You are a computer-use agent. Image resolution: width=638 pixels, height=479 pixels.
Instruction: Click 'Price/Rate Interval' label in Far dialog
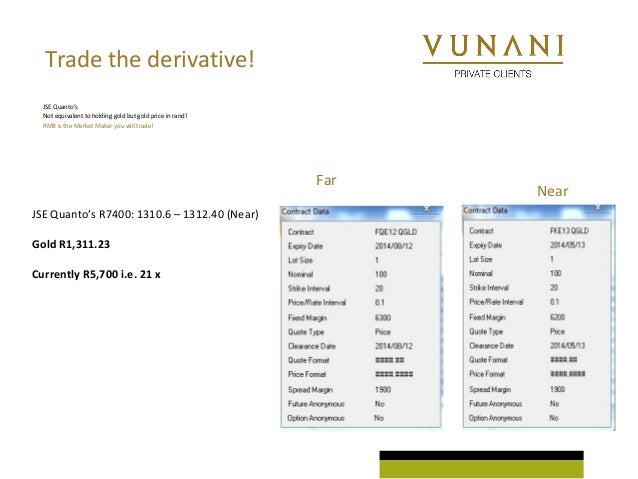(317, 303)
